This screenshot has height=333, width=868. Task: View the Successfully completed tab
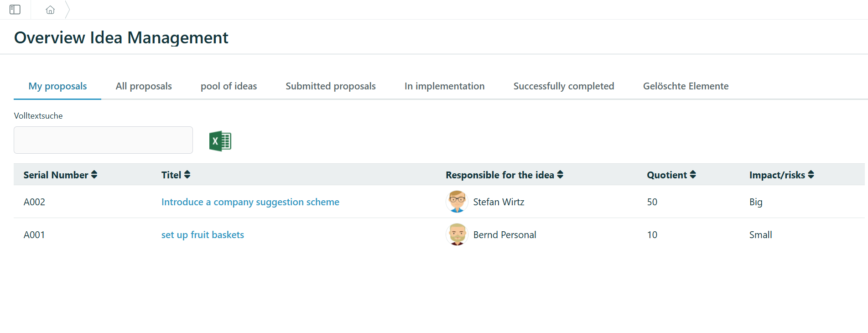point(564,86)
